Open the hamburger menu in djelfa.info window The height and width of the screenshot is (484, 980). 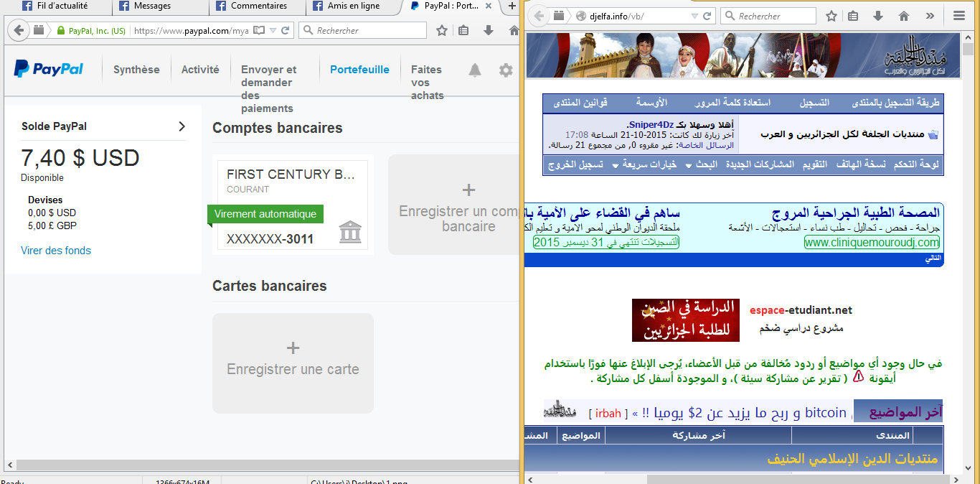959,16
